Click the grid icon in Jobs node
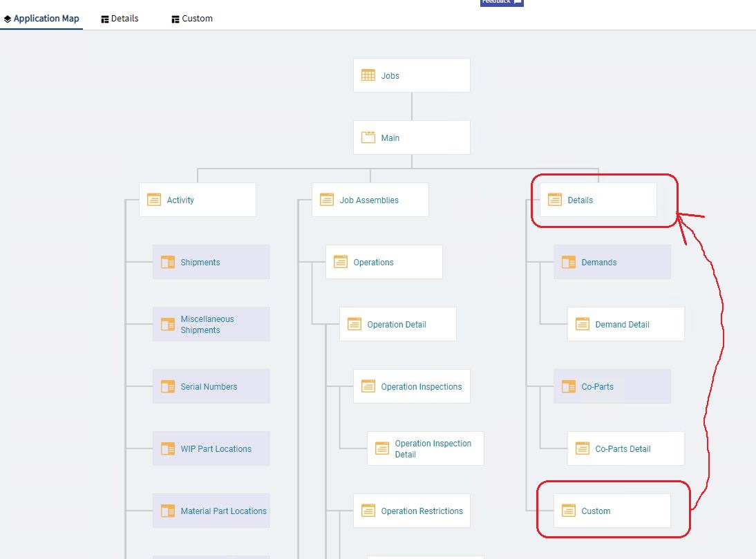756x559 pixels. pyautogui.click(x=368, y=75)
